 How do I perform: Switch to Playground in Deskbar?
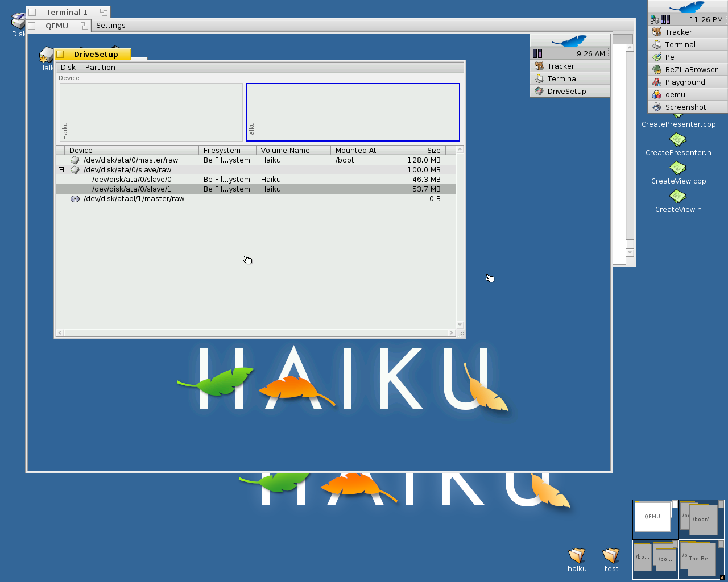pos(687,82)
